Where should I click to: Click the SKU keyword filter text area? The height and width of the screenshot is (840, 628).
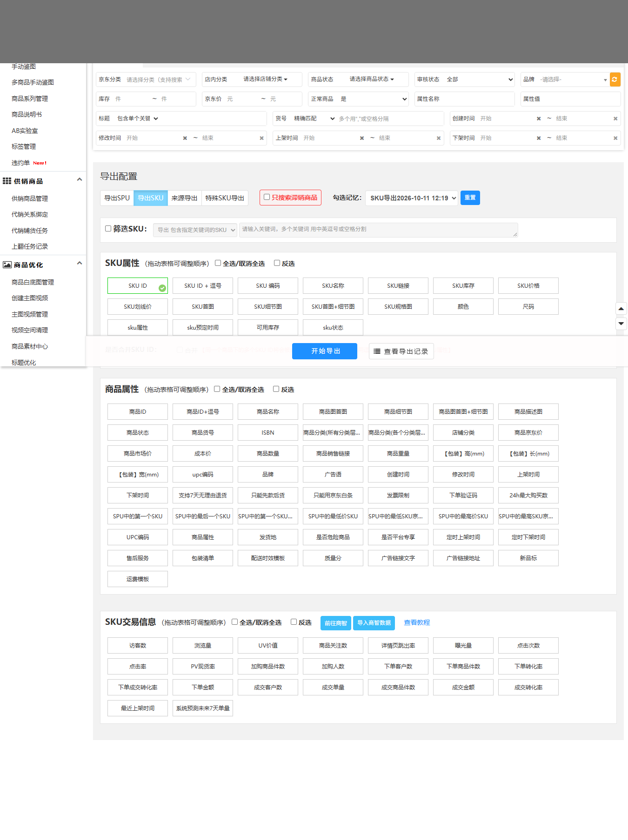[x=378, y=230]
